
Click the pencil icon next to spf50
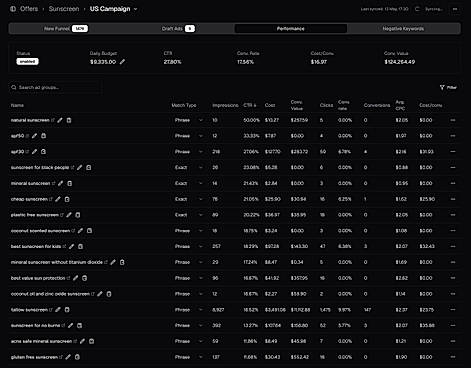(x=34, y=136)
